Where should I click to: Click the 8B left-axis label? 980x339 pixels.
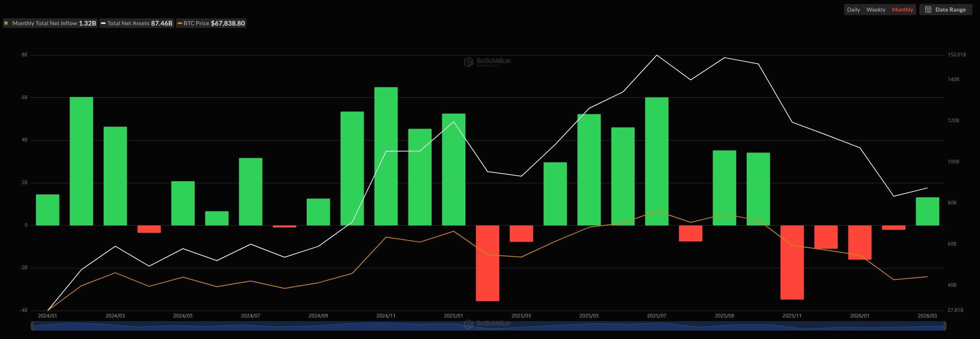[25, 55]
